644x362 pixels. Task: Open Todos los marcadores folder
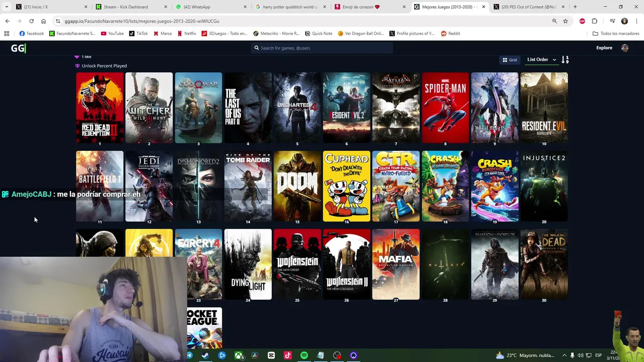616,34
